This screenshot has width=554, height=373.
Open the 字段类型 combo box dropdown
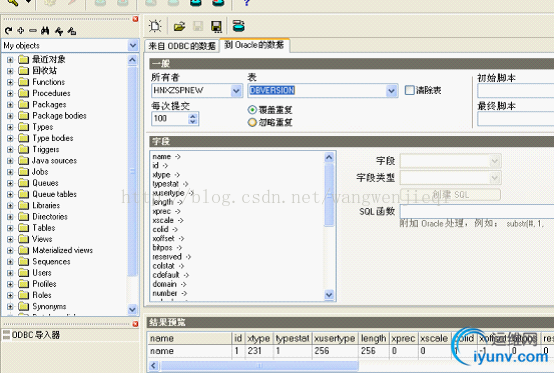pyautogui.click(x=495, y=178)
